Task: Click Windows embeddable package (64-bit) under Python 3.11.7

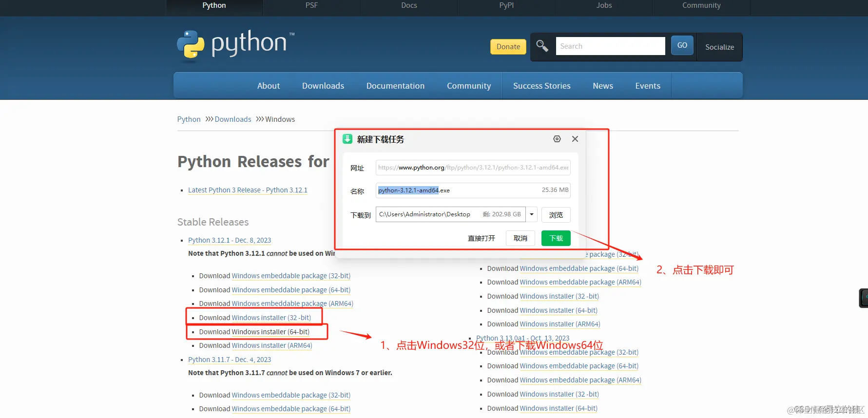Action: pos(291,409)
